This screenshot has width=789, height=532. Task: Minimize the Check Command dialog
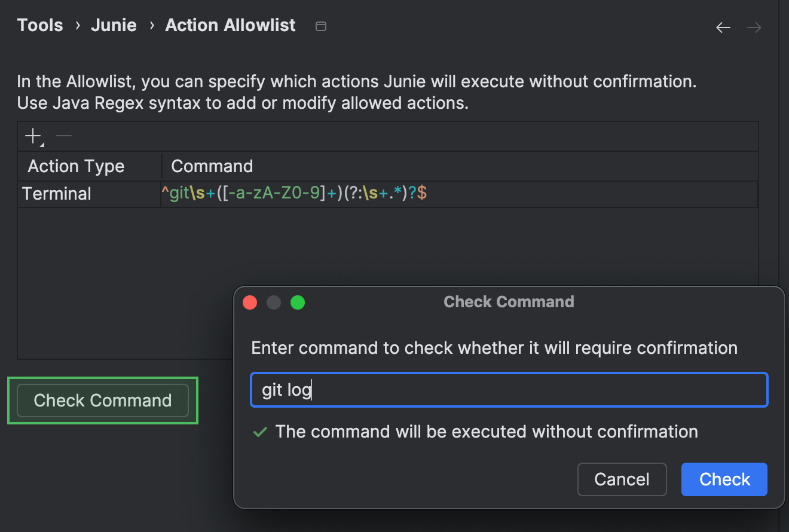point(274,302)
